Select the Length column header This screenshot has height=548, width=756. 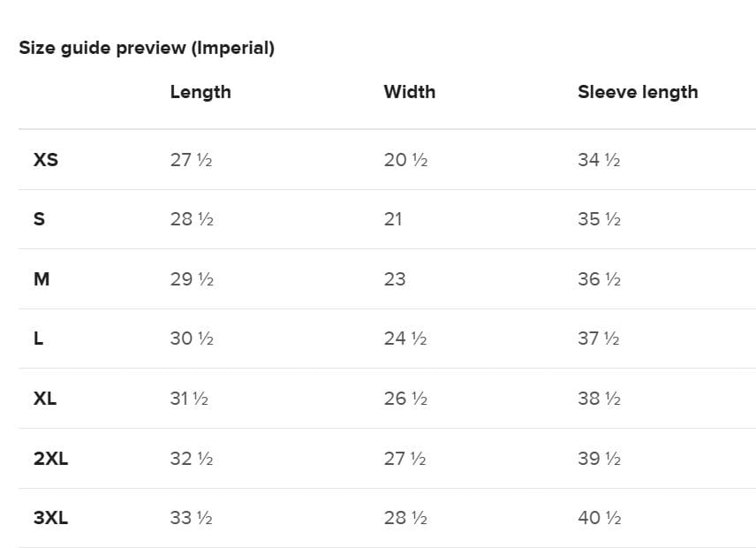click(200, 92)
